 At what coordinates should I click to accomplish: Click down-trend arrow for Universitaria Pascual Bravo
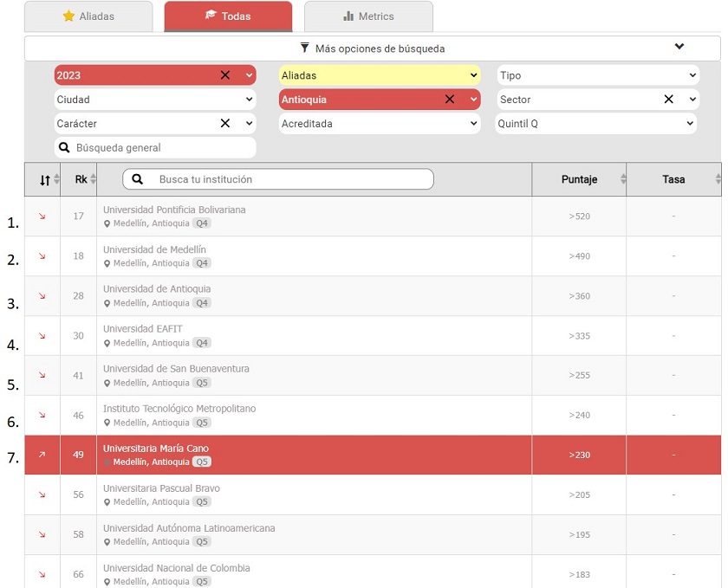click(42, 494)
